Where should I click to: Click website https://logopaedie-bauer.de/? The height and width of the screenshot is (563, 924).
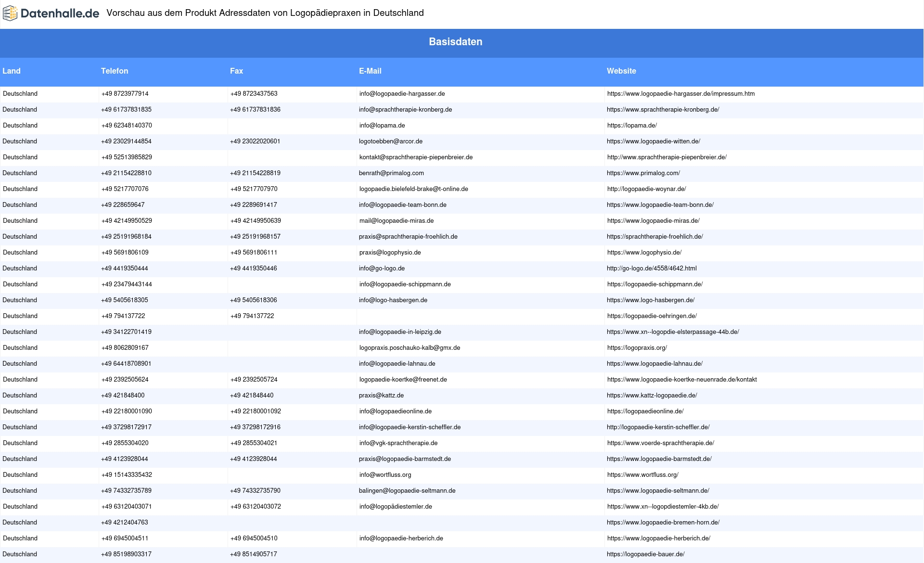[x=646, y=554]
